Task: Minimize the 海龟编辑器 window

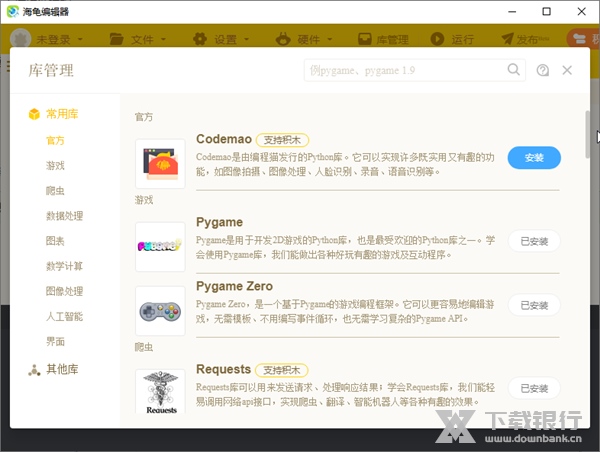Action: pyautogui.click(x=512, y=11)
